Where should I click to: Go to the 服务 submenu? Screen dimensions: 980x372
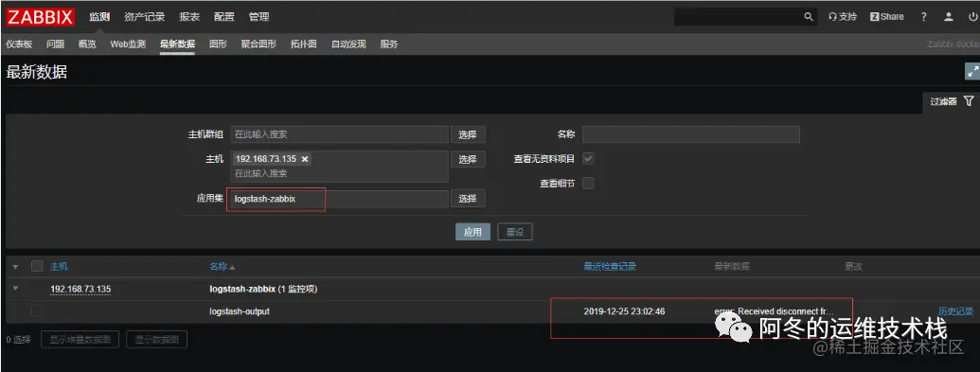point(389,44)
